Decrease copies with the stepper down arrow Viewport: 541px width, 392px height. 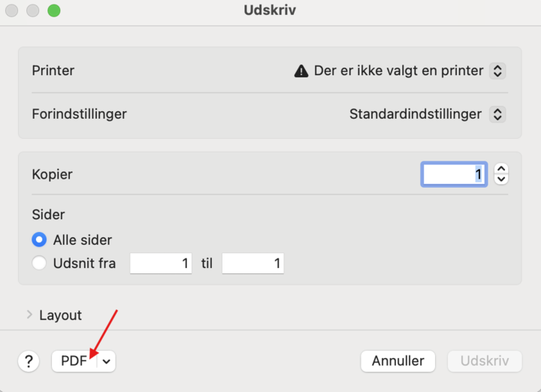click(502, 179)
